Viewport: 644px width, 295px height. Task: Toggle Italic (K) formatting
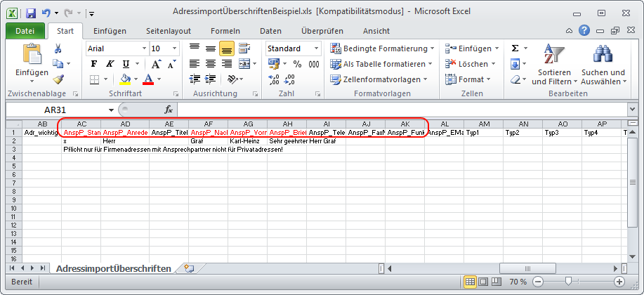(110, 64)
